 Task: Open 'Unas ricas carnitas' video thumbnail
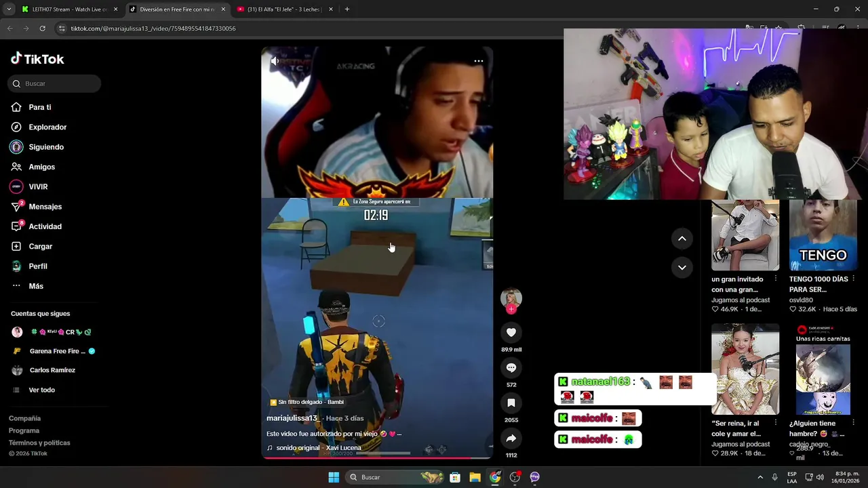point(823,369)
